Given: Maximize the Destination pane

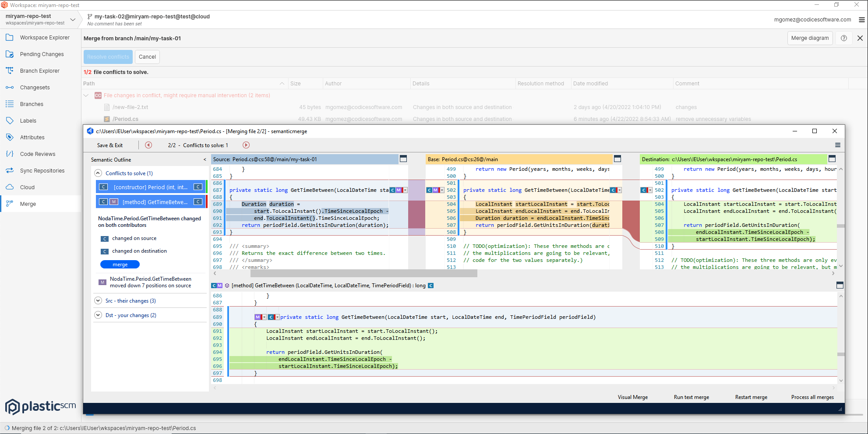Looking at the screenshot, I should [x=832, y=159].
